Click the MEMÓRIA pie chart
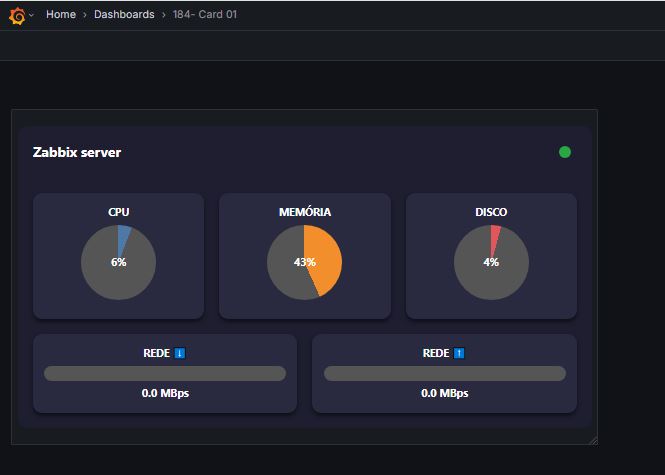 (x=305, y=263)
